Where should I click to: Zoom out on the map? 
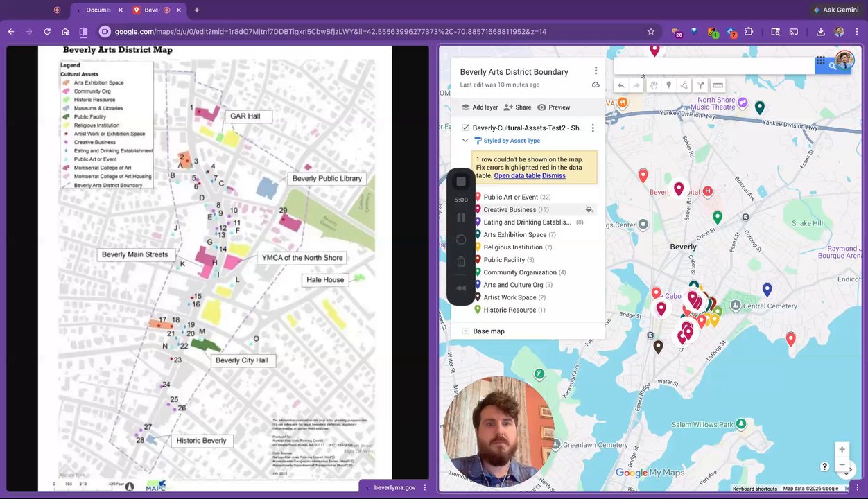tap(842, 465)
